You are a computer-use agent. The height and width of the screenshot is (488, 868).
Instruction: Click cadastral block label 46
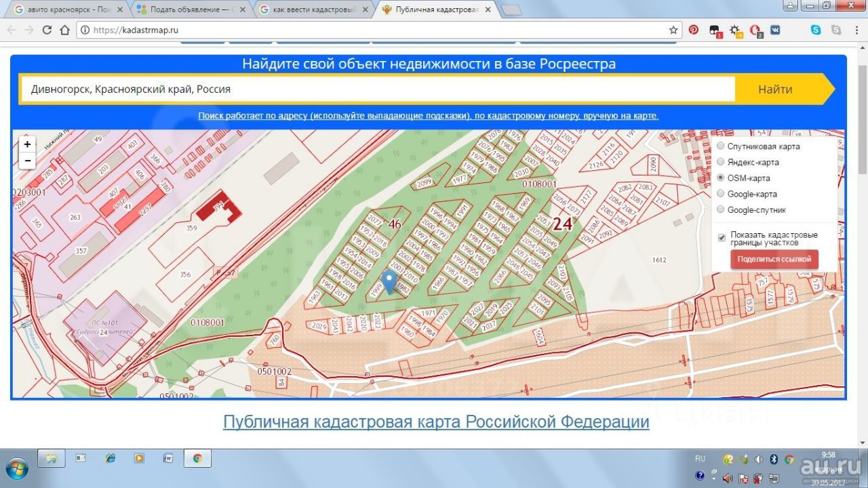(394, 223)
